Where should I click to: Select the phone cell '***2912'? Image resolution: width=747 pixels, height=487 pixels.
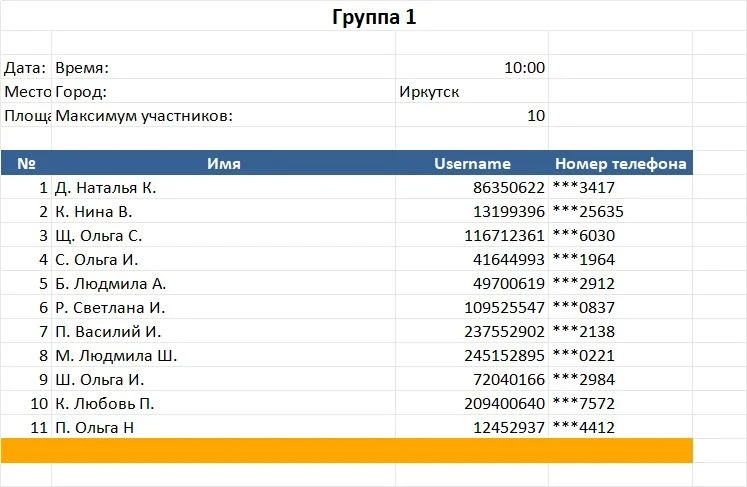pos(620,283)
